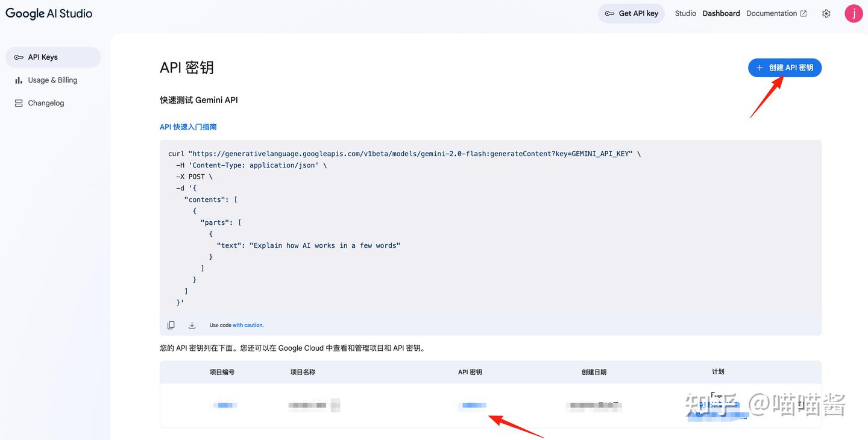Click the "Explain how AI works" text line

(x=309, y=245)
